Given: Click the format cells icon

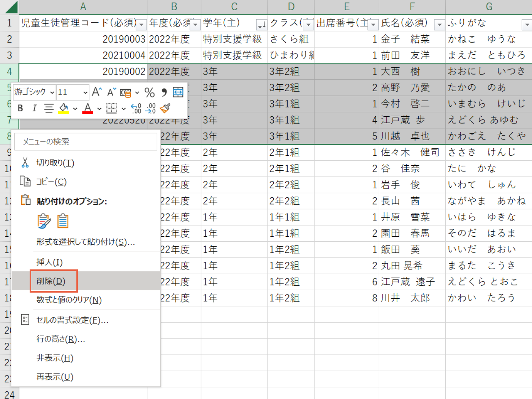Looking at the screenshot, I should point(25,320).
